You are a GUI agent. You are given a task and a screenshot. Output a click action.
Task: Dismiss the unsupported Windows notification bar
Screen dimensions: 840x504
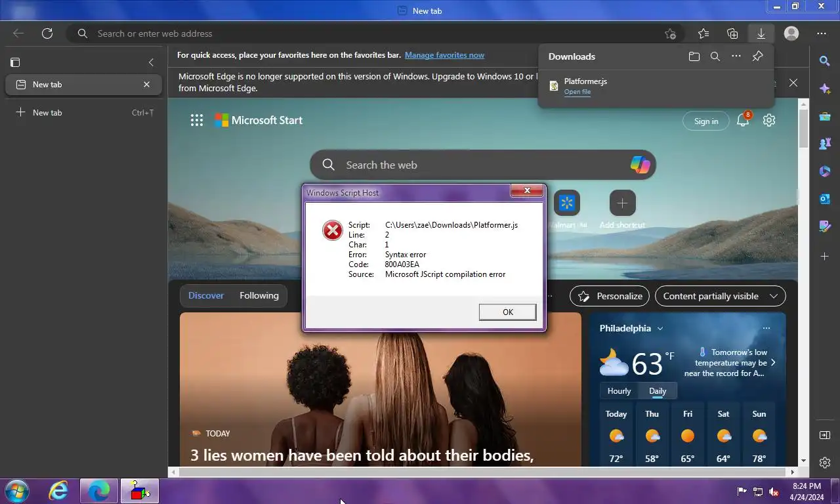pos(793,83)
